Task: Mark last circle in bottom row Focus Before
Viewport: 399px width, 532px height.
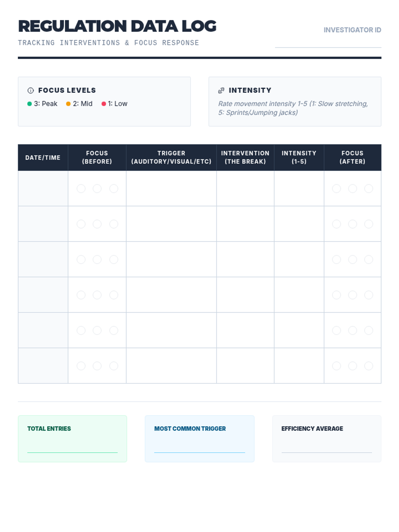Action: [x=114, y=366]
